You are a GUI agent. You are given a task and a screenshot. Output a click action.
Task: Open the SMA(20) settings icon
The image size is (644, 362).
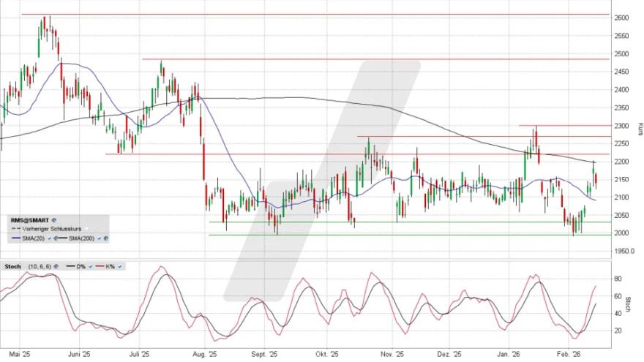[x=55, y=238]
